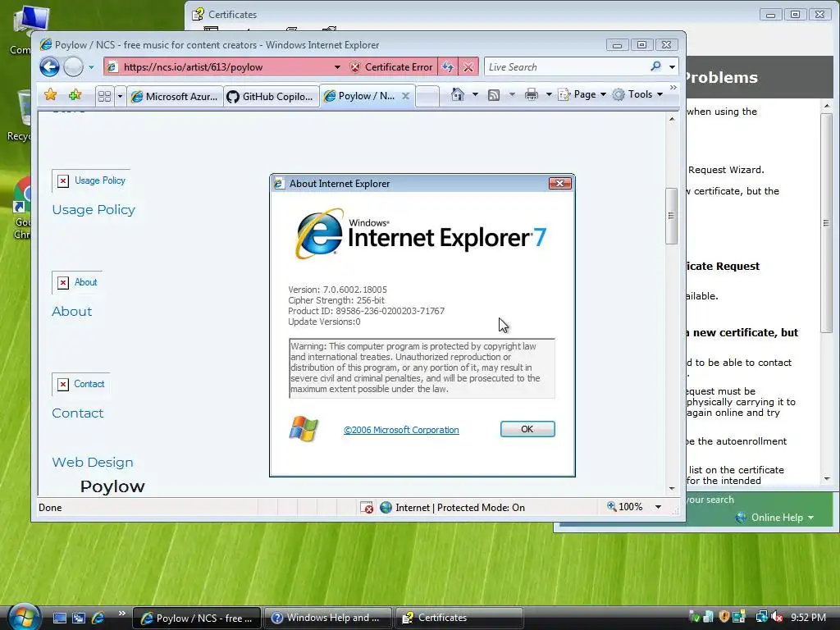Click the Feeds RSS icon
840x630 pixels.
[494, 95]
